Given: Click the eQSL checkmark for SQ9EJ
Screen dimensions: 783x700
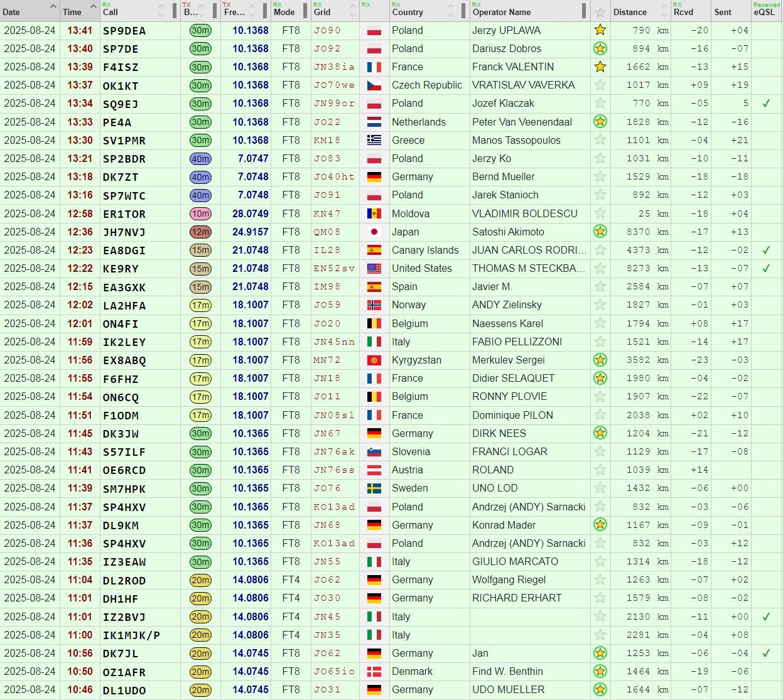Looking at the screenshot, I should click(x=766, y=104).
